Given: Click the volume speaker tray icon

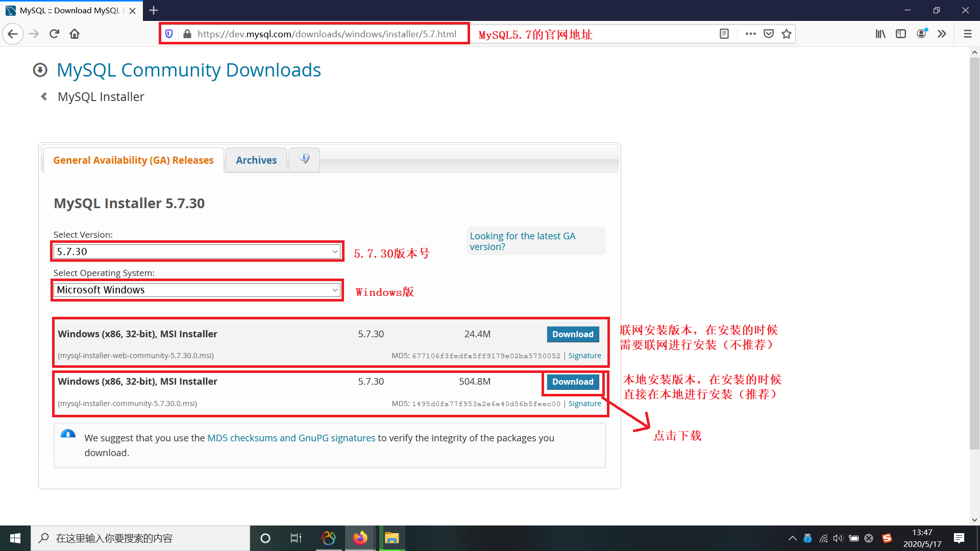Looking at the screenshot, I should tap(838, 538).
